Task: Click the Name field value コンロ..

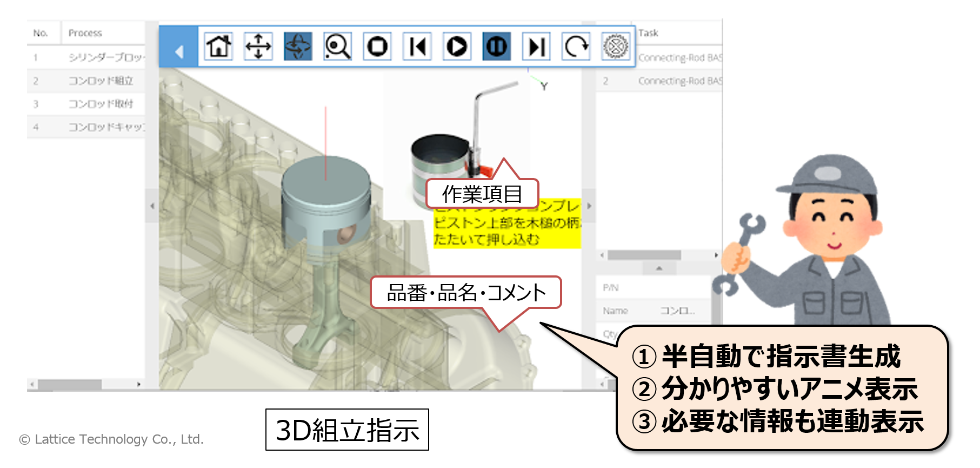Action: [677, 311]
